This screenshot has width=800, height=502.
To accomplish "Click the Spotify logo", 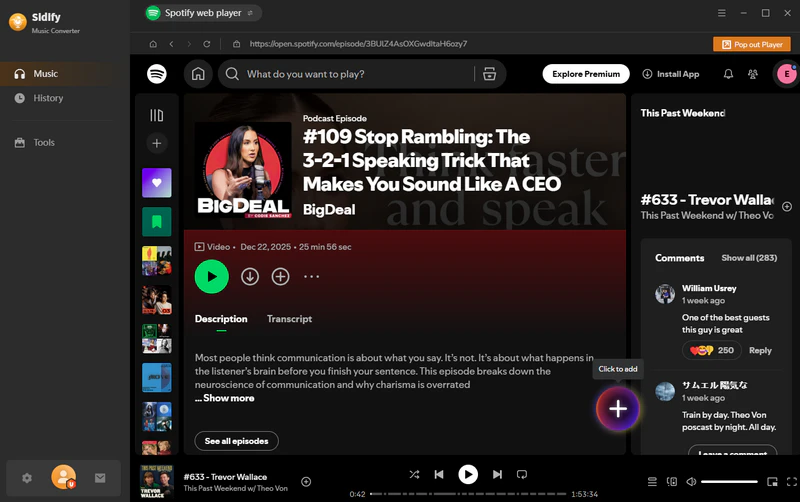I will pos(157,74).
